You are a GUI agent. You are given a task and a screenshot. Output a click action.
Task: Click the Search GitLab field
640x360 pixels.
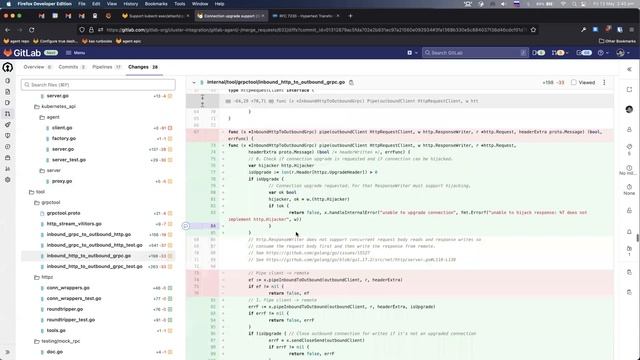click(475, 53)
